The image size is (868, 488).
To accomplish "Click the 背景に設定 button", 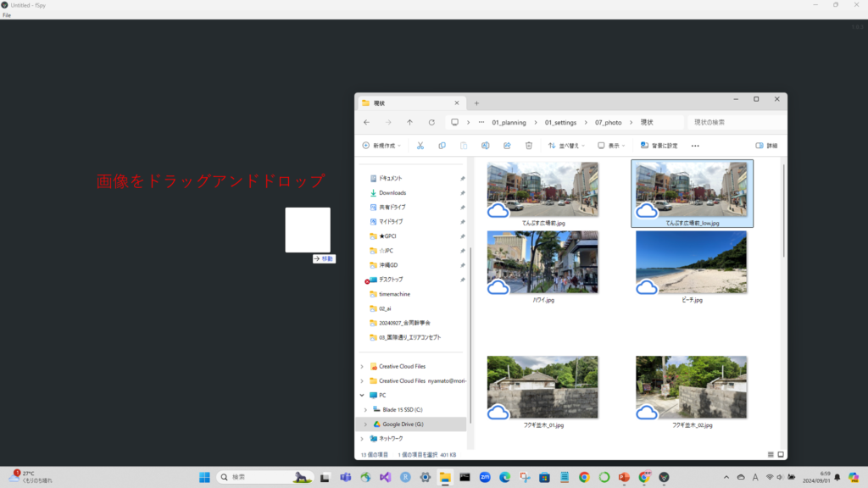I will pyautogui.click(x=659, y=146).
